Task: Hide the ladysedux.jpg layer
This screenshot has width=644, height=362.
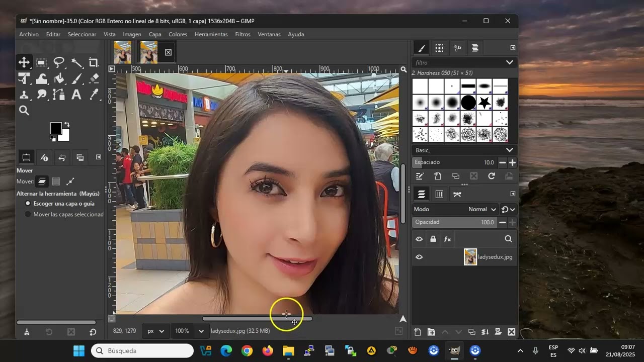Action: point(419,257)
